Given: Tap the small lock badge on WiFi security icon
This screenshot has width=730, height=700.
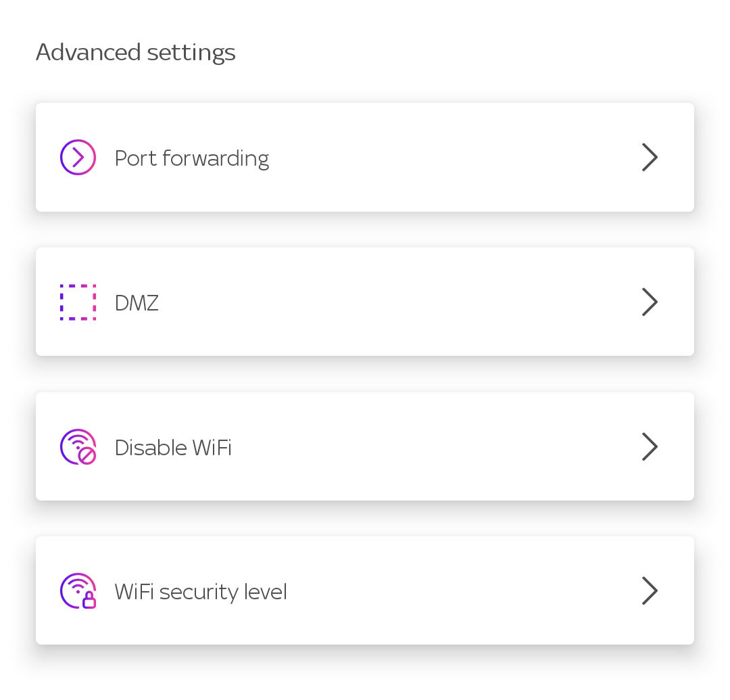Looking at the screenshot, I should [x=89, y=600].
